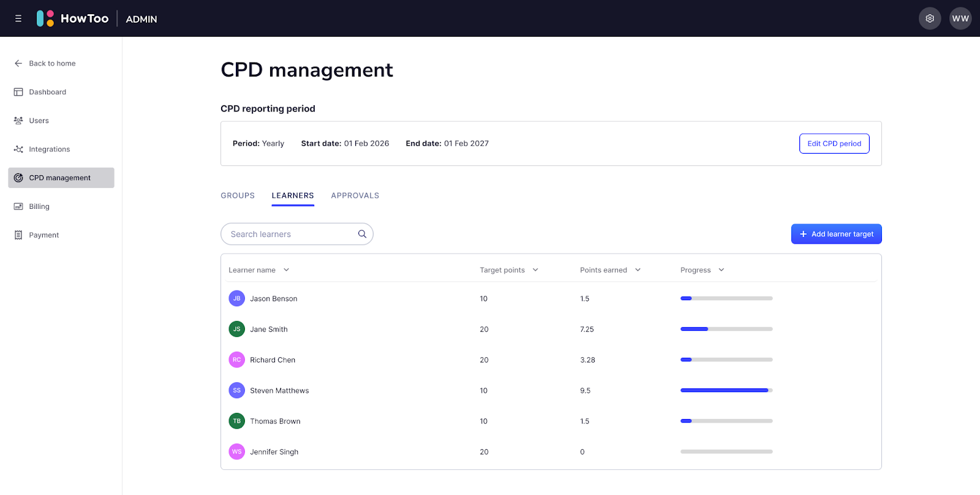Viewport: 980px width, 495px height.
Task: Open the hamburger menu icon
Action: [x=18, y=18]
